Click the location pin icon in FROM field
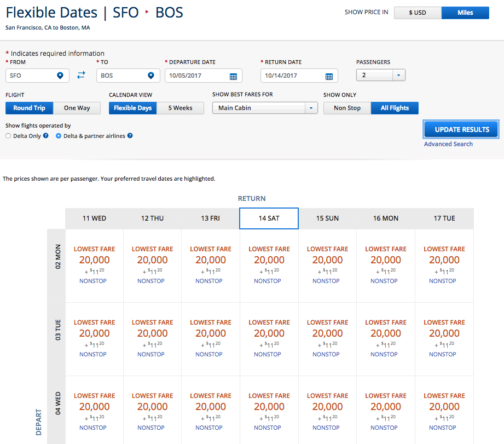The height and width of the screenshot is (444, 504). pyautogui.click(x=60, y=76)
